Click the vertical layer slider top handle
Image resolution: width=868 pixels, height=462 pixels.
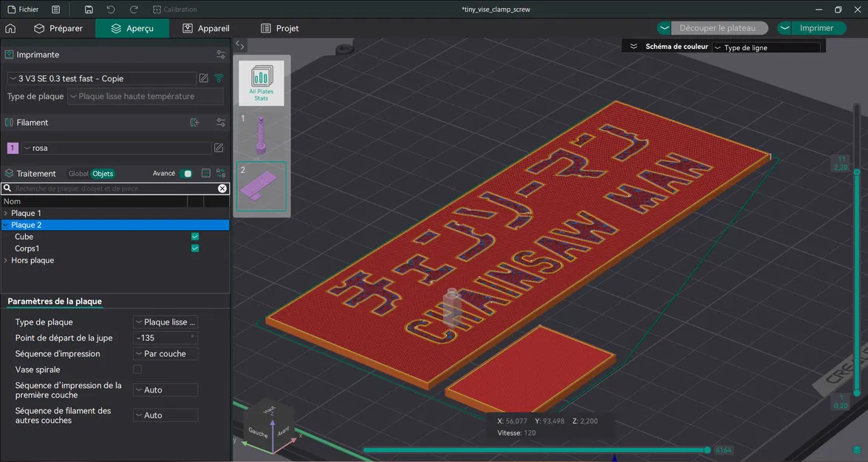(x=857, y=172)
